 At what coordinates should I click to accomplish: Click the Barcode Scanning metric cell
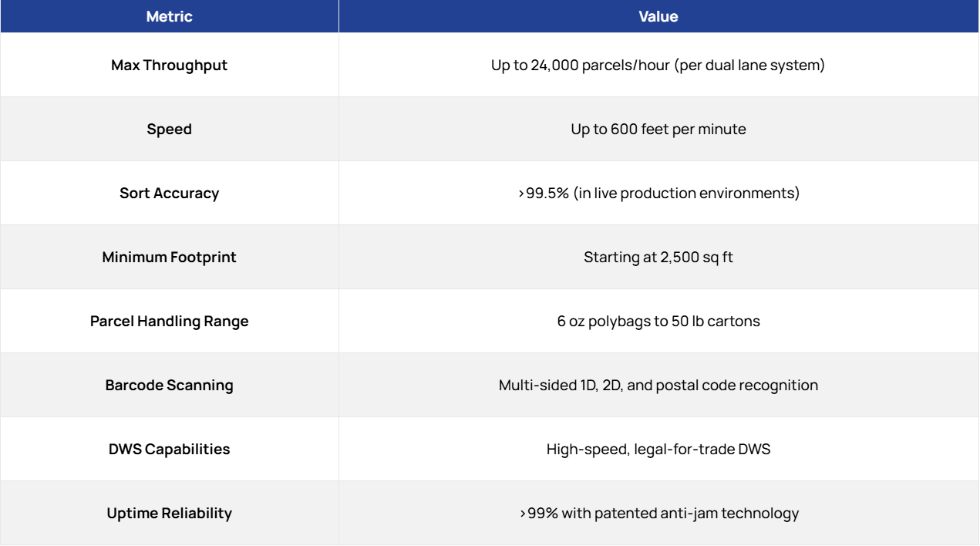coord(169,386)
